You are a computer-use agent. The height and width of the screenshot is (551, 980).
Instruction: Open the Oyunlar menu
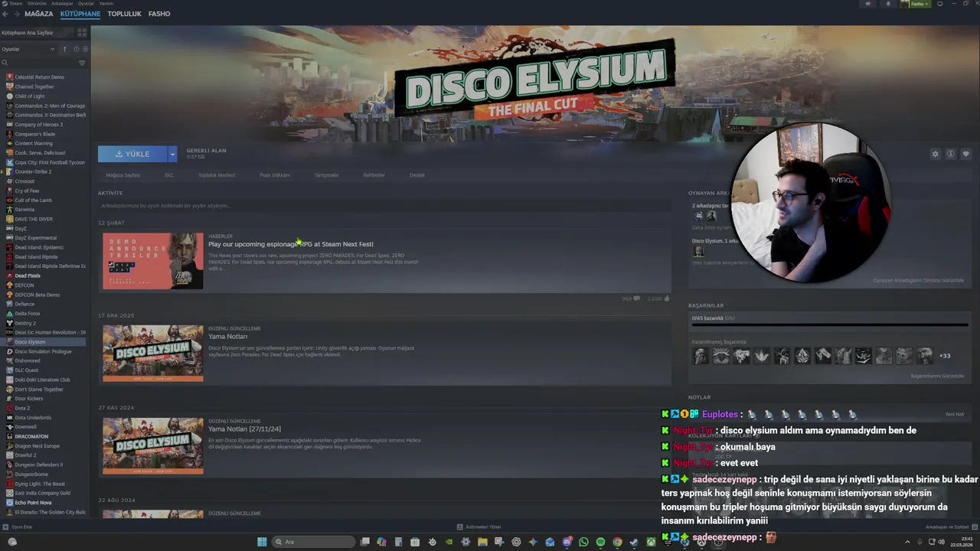coord(86,3)
